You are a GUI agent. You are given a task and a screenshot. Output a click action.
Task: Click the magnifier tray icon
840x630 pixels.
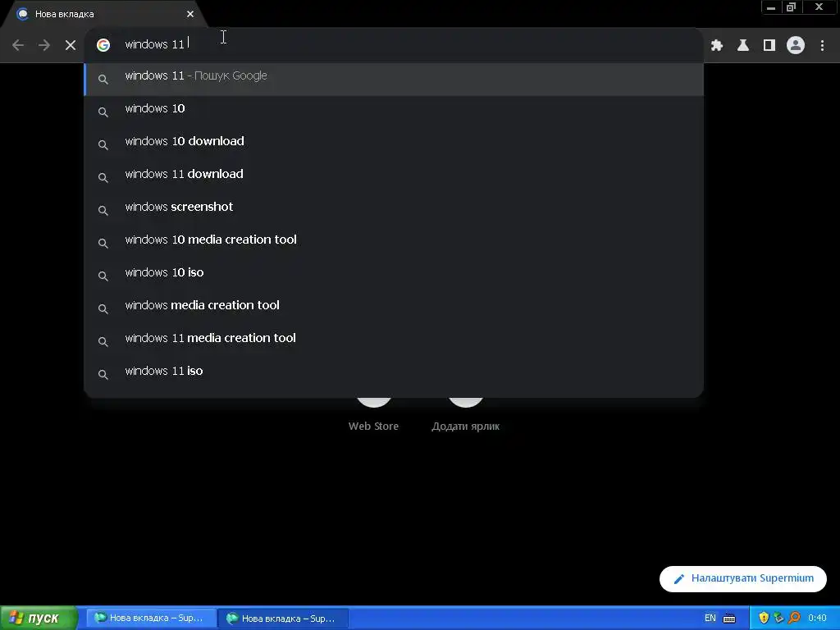(x=794, y=618)
